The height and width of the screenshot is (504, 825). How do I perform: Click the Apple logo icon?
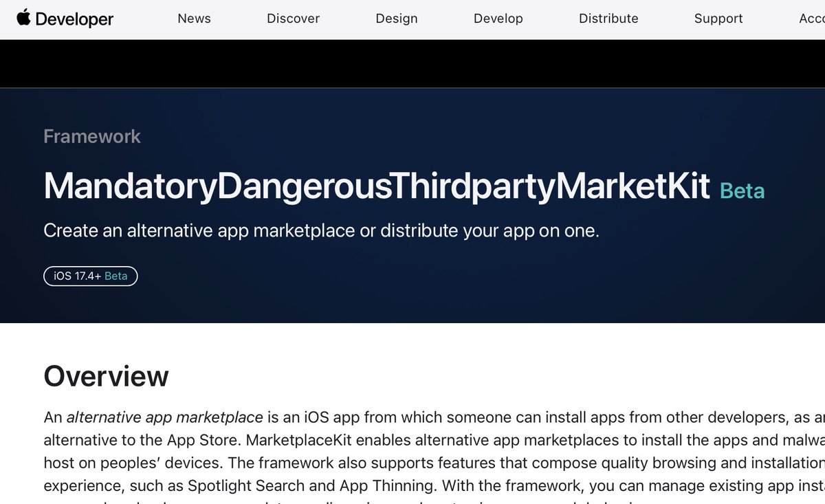pos(23,18)
